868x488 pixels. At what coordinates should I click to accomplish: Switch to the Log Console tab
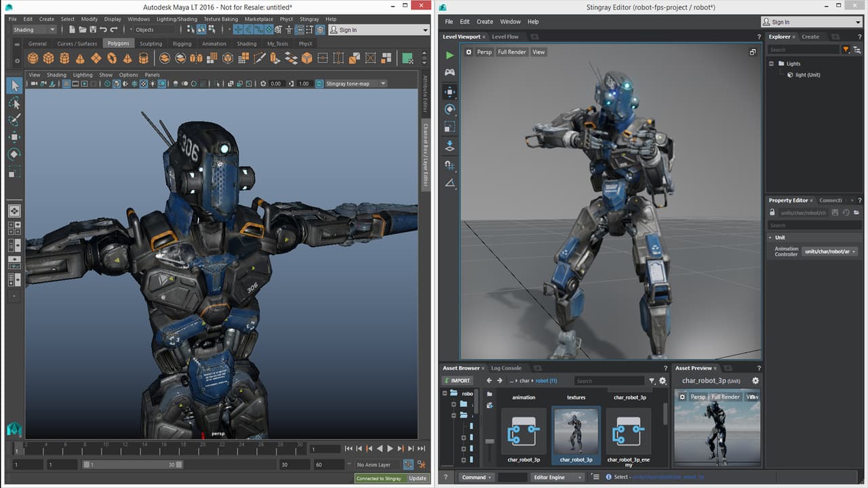pos(507,368)
